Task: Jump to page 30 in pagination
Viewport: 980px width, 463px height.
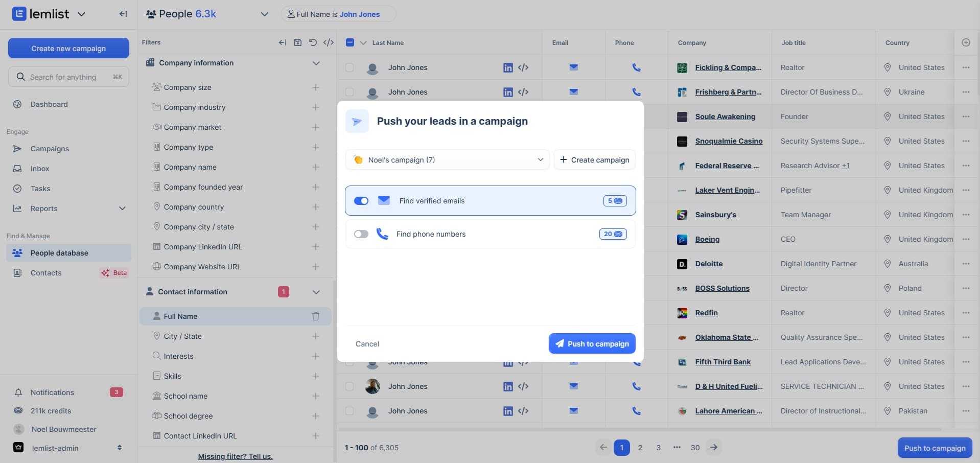Action: pos(695,447)
